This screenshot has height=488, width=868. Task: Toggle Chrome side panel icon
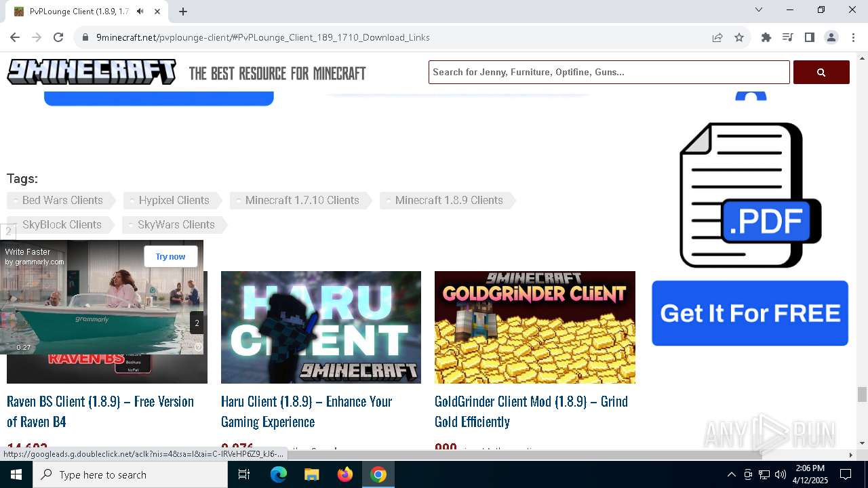pyautogui.click(x=810, y=37)
